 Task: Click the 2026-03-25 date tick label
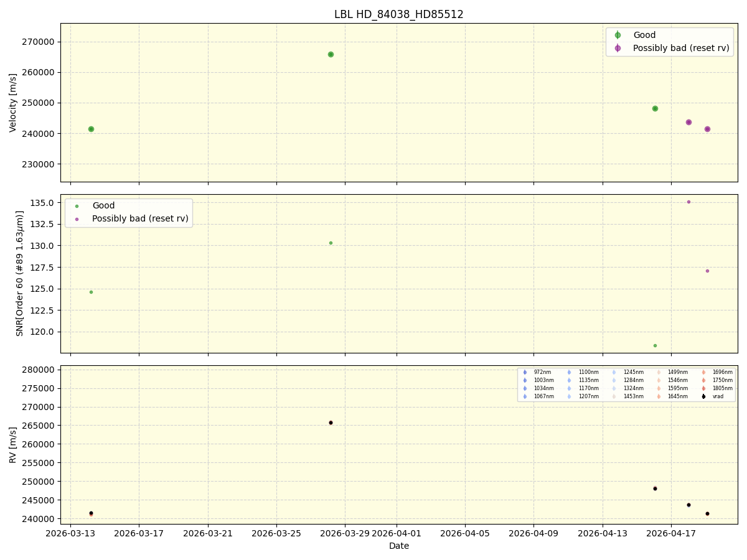coord(276,533)
